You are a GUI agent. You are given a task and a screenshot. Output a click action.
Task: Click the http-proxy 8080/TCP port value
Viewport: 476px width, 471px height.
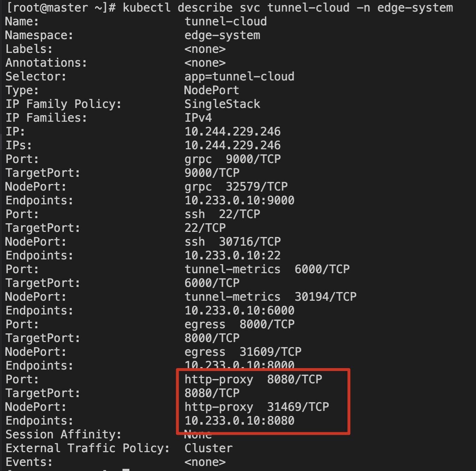click(x=253, y=379)
